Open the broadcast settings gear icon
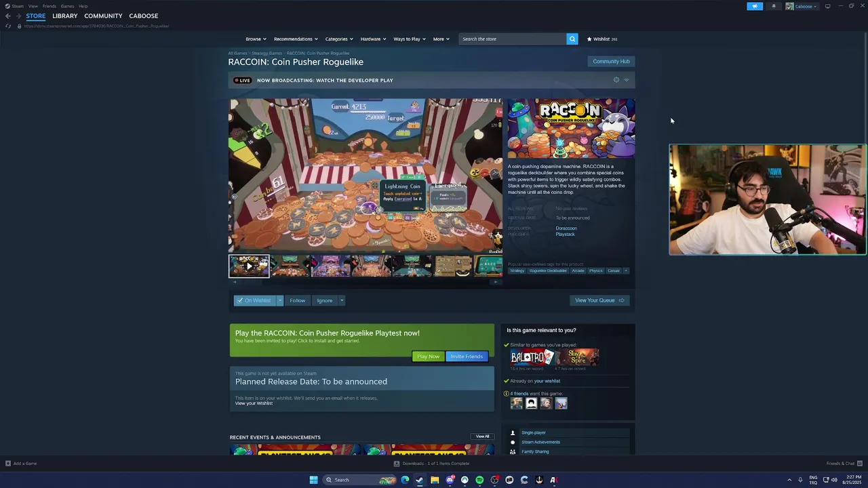 [x=616, y=80]
